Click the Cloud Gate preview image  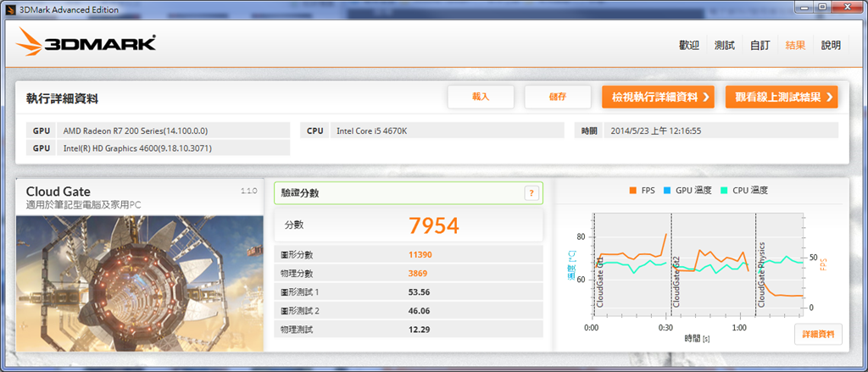140,283
